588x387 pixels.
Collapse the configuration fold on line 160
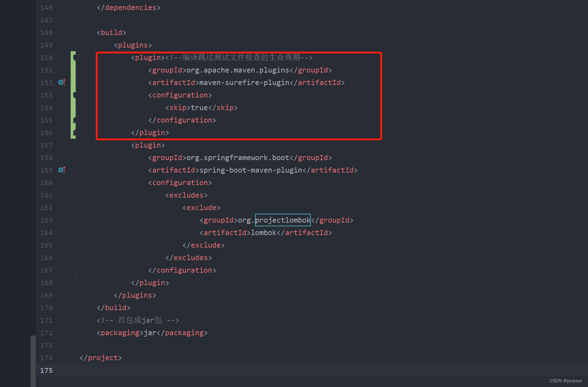[76, 183]
